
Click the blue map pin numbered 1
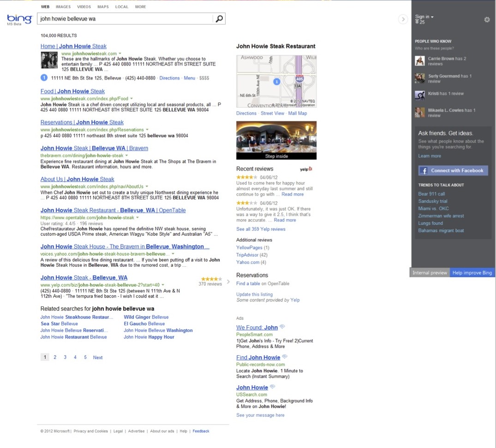[277, 82]
